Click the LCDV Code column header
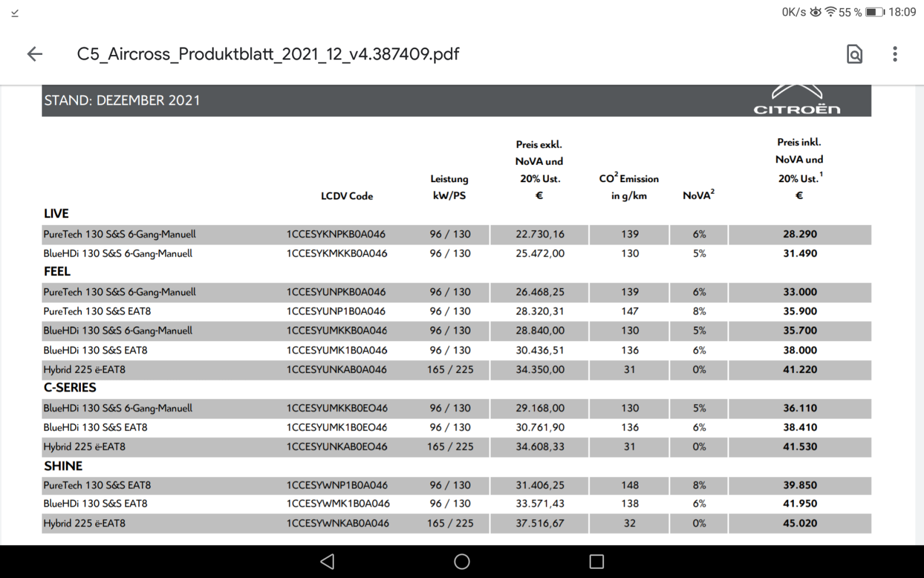 click(347, 196)
